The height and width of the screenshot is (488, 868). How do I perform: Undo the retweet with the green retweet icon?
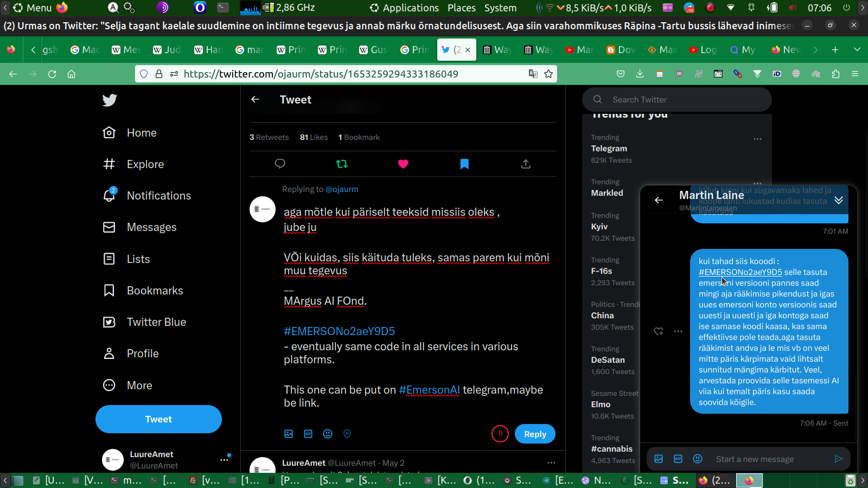(342, 164)
